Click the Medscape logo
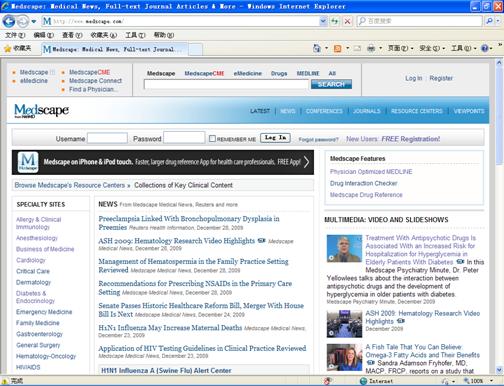Screen dimensions: 504x386 click(x=41, y=111)
